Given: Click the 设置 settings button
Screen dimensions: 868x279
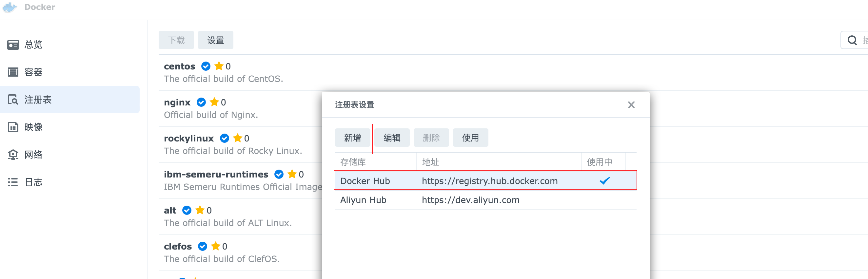Looking at the screenshot, I should 216,40.
